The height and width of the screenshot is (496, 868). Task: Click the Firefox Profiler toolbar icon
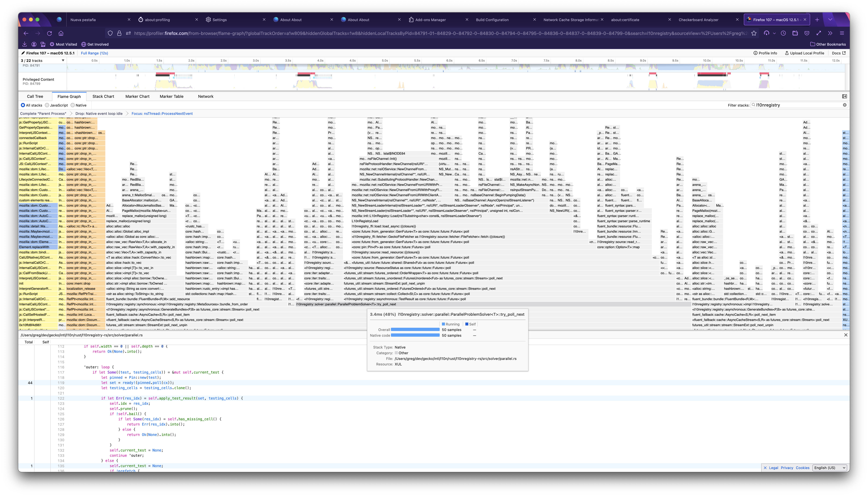tap(766, 33)
